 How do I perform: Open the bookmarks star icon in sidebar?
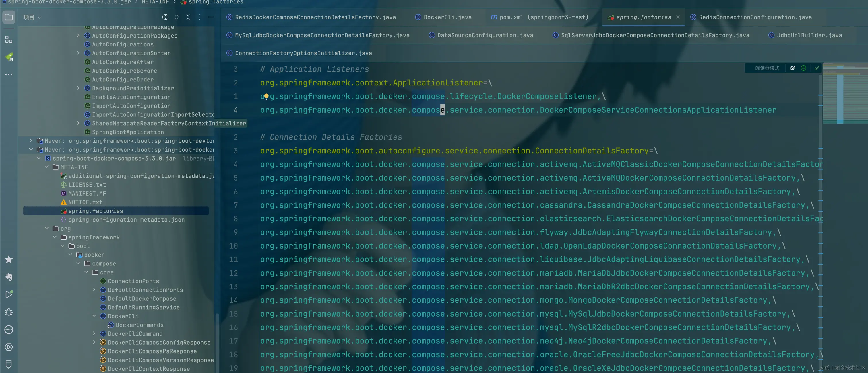point(9,259)
